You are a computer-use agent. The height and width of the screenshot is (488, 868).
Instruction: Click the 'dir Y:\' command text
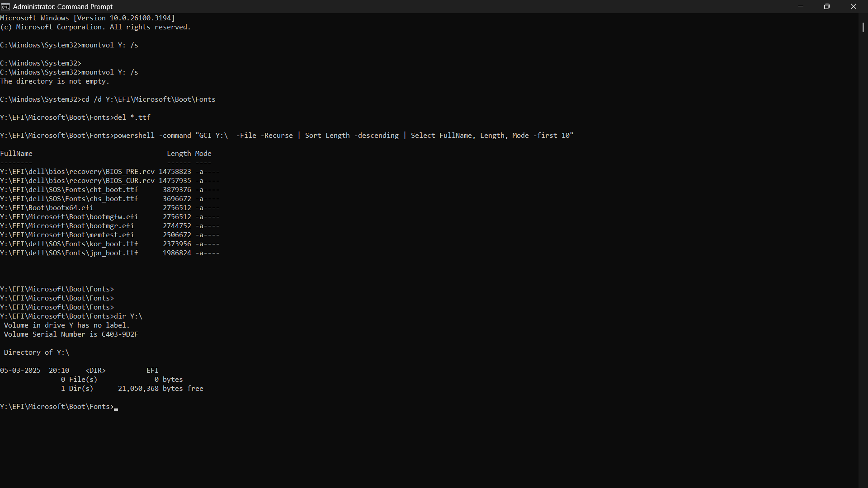point(128,316)
